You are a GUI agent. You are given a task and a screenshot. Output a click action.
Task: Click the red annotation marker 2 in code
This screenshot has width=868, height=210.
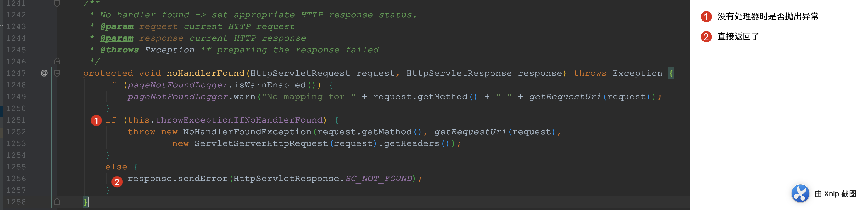[117, 182]
